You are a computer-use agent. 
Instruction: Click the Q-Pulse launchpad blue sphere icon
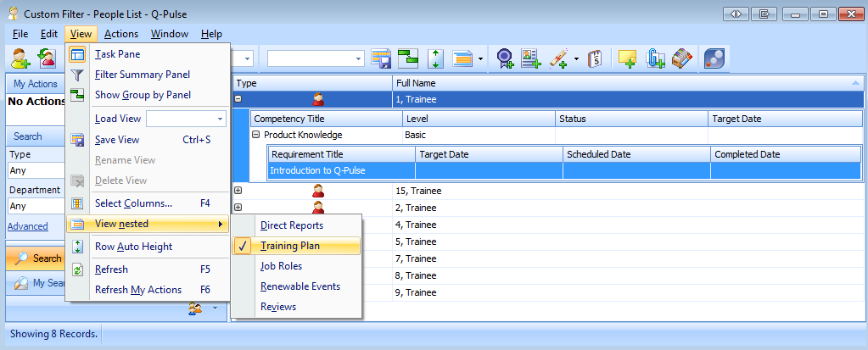(x=714, y=58)
